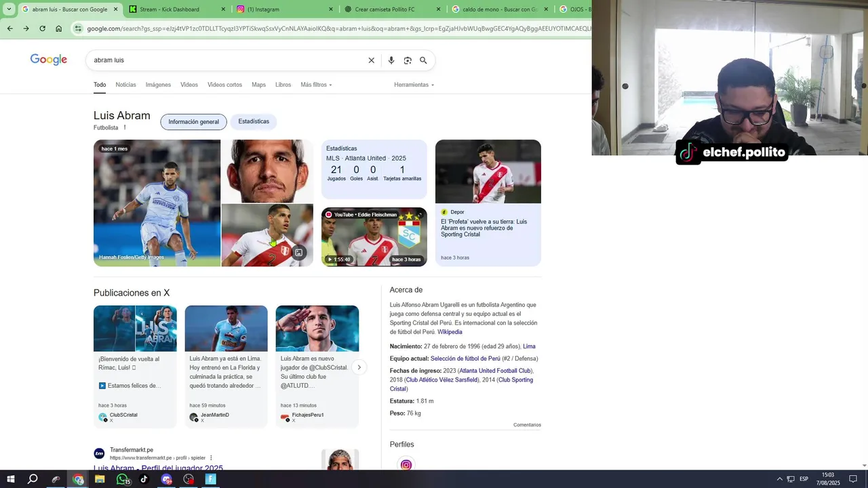Open Discord from the taskbar
Viewport: 868px width, 488px height.
pyautogui.click(x=167, y=479)
